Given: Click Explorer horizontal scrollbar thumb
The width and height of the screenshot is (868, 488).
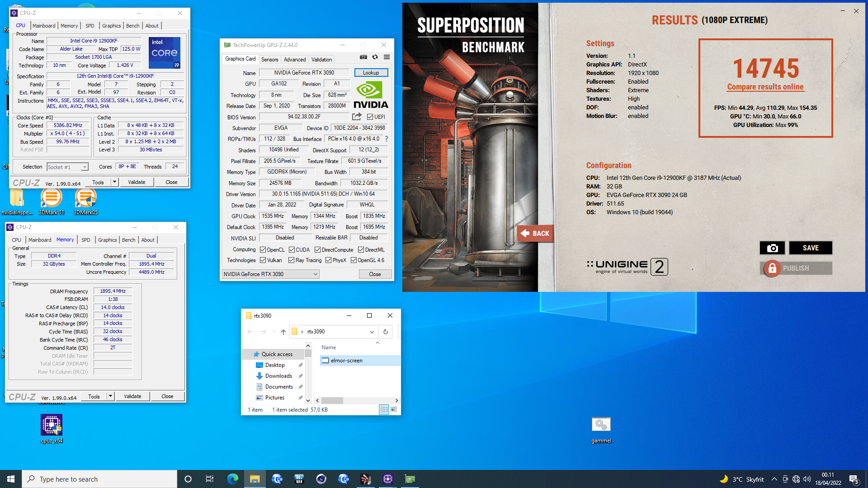Looking at the screenshot, I should pyautogui.click(x=332, y=400).
